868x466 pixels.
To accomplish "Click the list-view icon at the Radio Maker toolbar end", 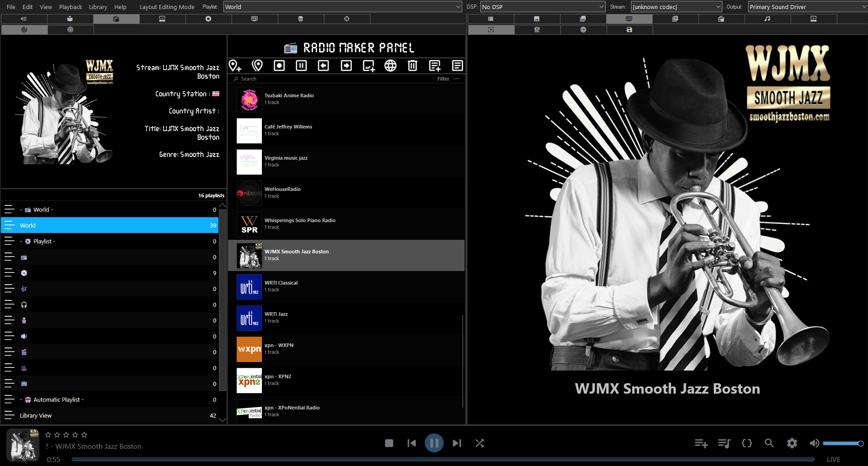I will tap(457, 66).
